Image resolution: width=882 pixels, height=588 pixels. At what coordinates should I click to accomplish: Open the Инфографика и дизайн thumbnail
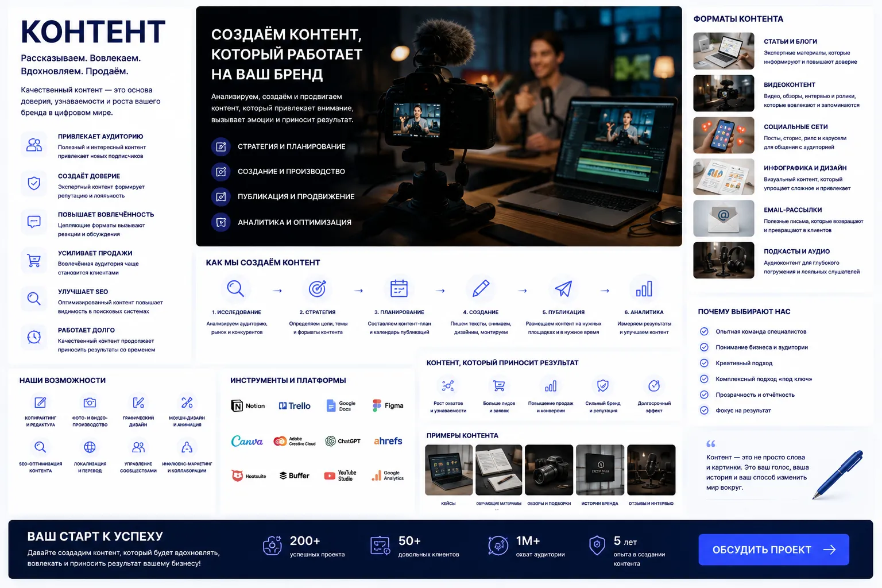pyautogui.click(x=724, y=177)
